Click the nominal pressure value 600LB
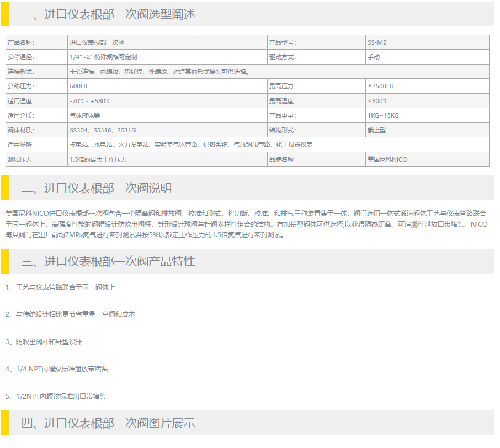 pos(78,86)
